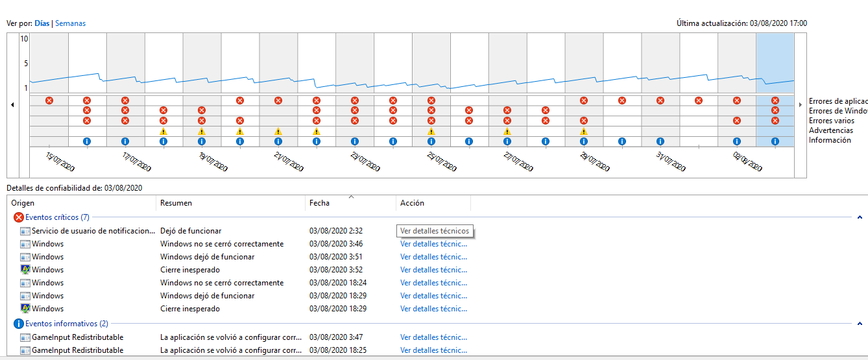Open technical details for GameInput Redistributable at 3:47
The height and width of the screenshot is (360, 868).
[433, 337]
